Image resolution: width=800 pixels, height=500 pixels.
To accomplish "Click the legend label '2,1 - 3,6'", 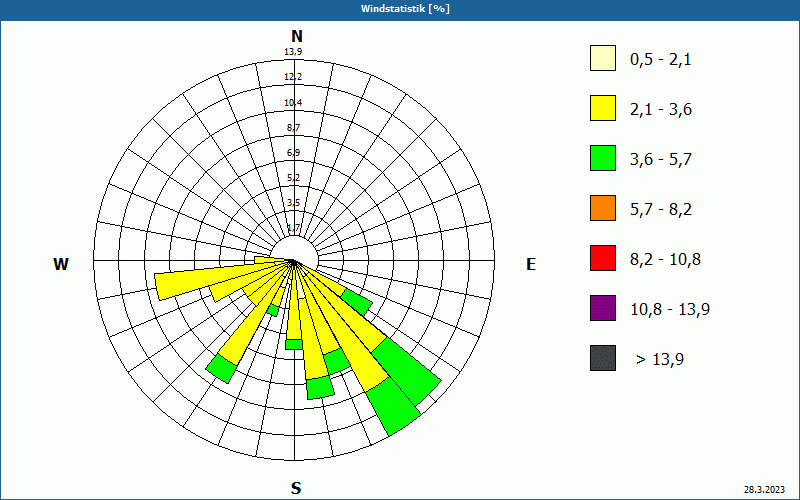I will point(661,110).
